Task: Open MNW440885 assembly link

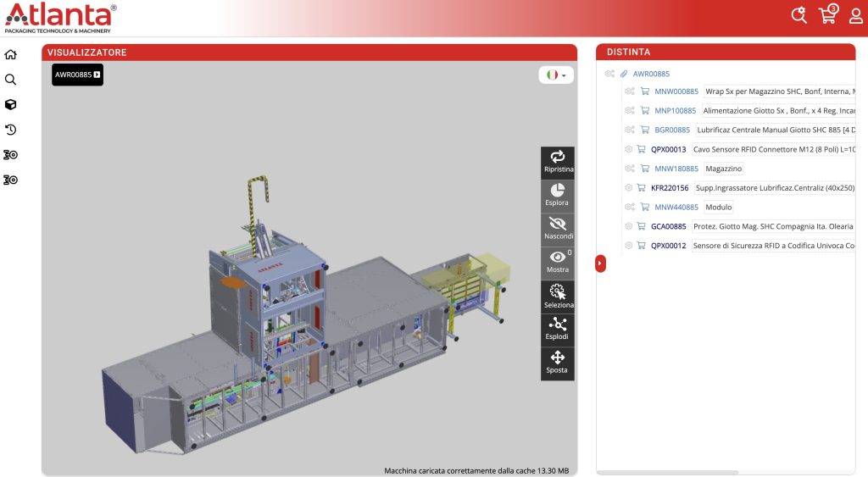Action: pyautogui.click(x=676, y=207)
